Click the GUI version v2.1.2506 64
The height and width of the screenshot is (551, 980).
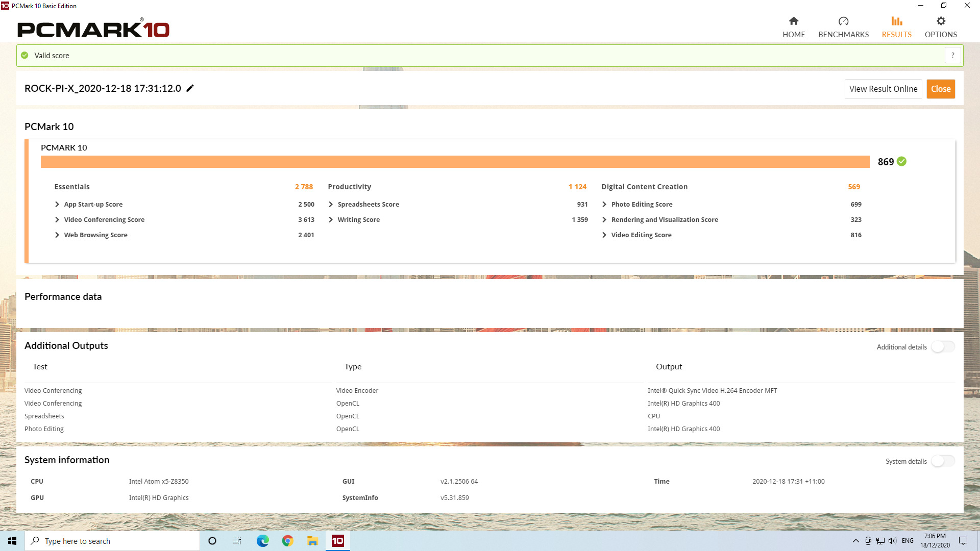[459, 482]
